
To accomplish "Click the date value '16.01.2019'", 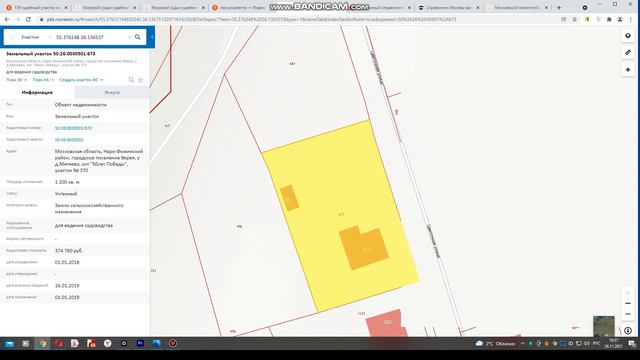I will click(x=67, y=286).
